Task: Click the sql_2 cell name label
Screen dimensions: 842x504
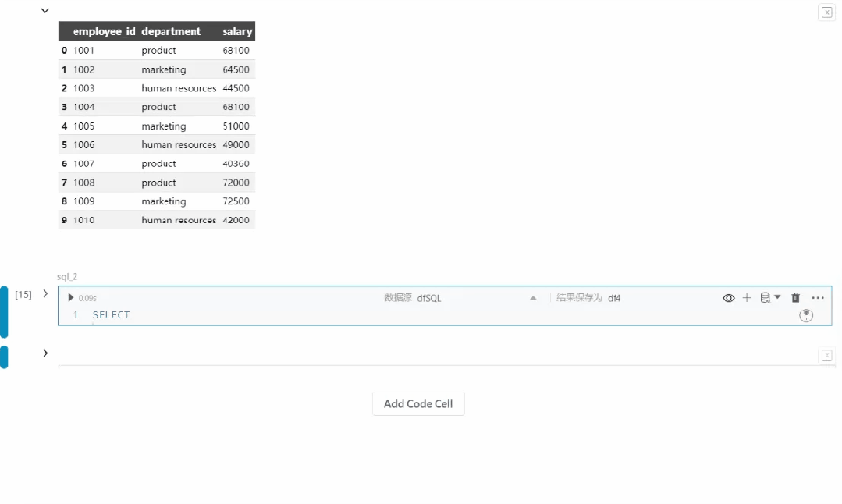Action: (x=67, y=276)
